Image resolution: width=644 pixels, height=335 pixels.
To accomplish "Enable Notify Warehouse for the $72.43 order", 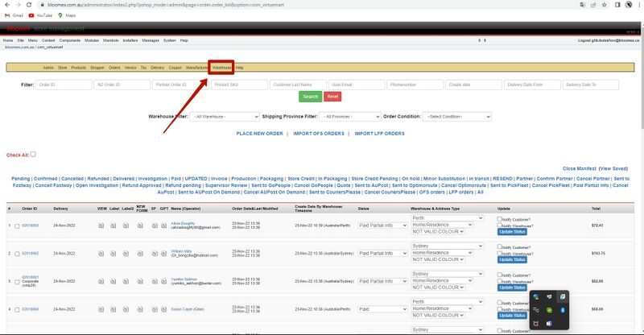I will (x=499, y=225).
